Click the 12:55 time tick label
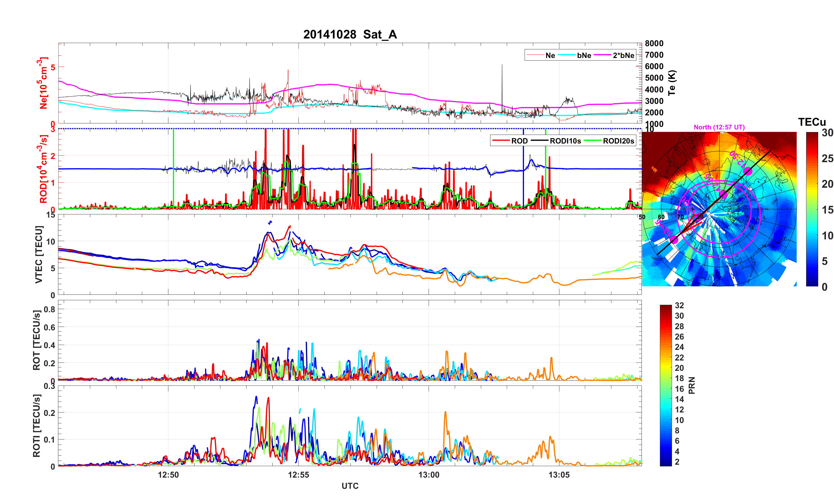This screenshot has height=504, width=834. 298,474
